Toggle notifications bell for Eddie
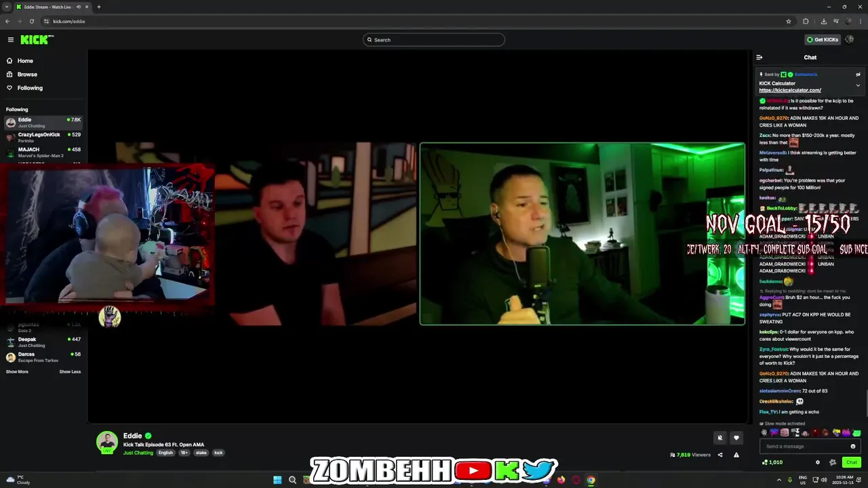868x488 pixels. tap(720, 438)
